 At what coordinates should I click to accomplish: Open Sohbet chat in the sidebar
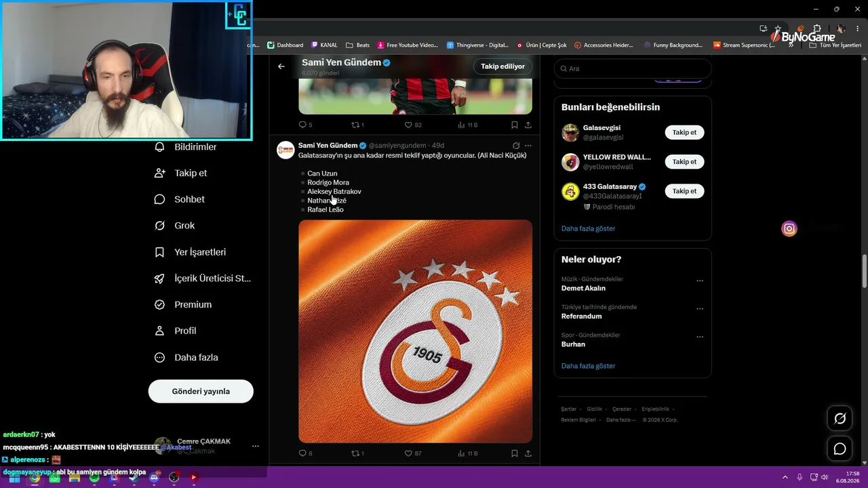point(180,199)
